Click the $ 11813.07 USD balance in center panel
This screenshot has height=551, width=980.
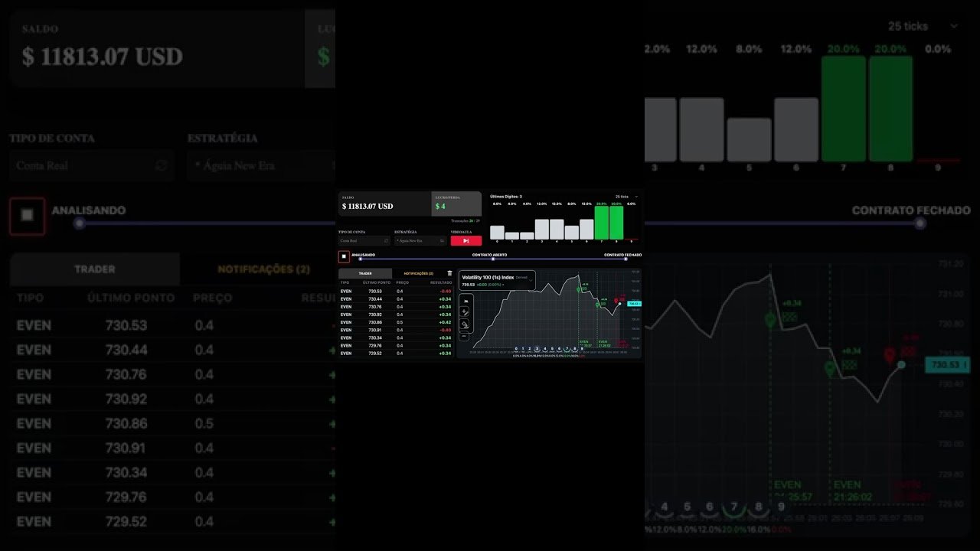(x=367, y=207)
